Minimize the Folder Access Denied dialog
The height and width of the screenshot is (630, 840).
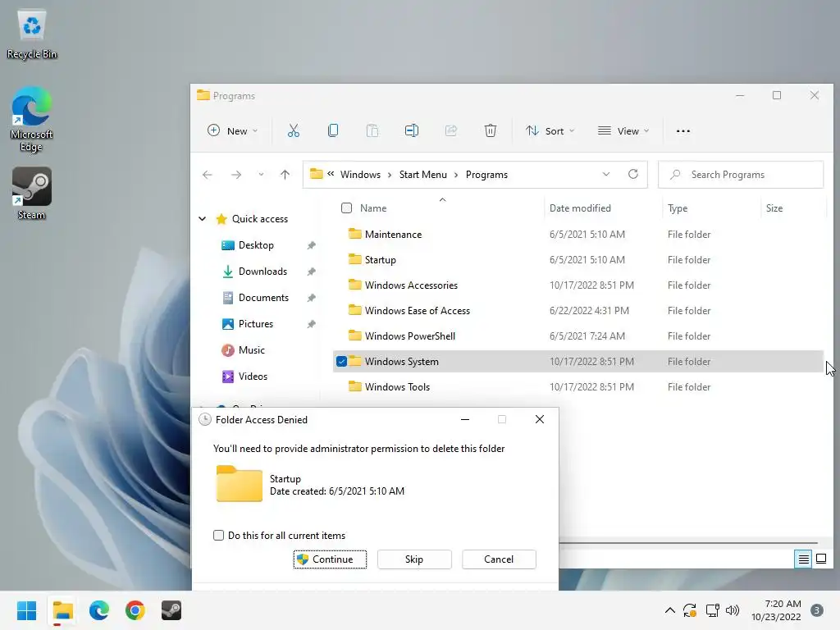click(x=465, y=419)
